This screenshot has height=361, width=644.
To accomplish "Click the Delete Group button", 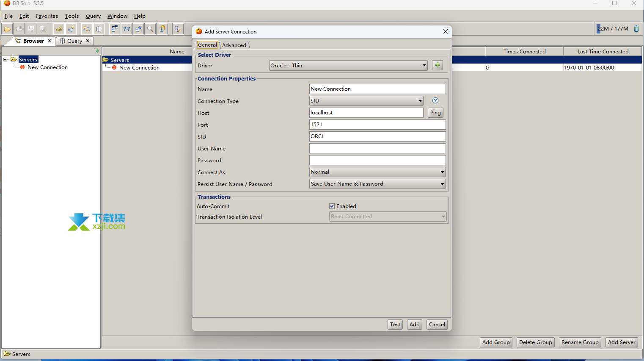I will point(536,342).
